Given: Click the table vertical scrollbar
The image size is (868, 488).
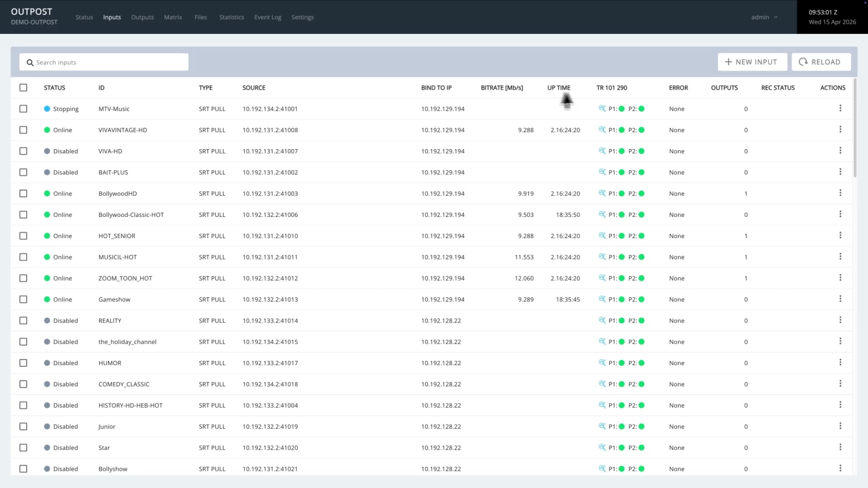Looking at the screenshot, I should tap(855, 128).
